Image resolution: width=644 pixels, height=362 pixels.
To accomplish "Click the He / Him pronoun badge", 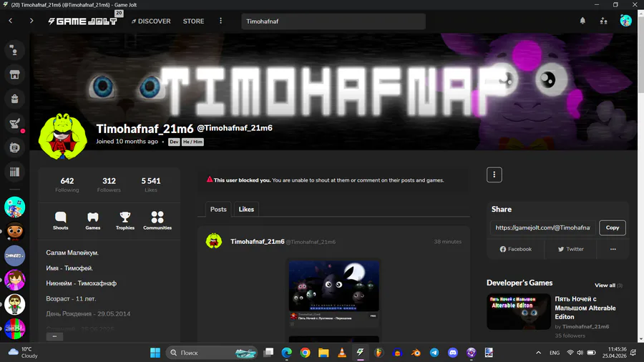I will click(192, 142).
